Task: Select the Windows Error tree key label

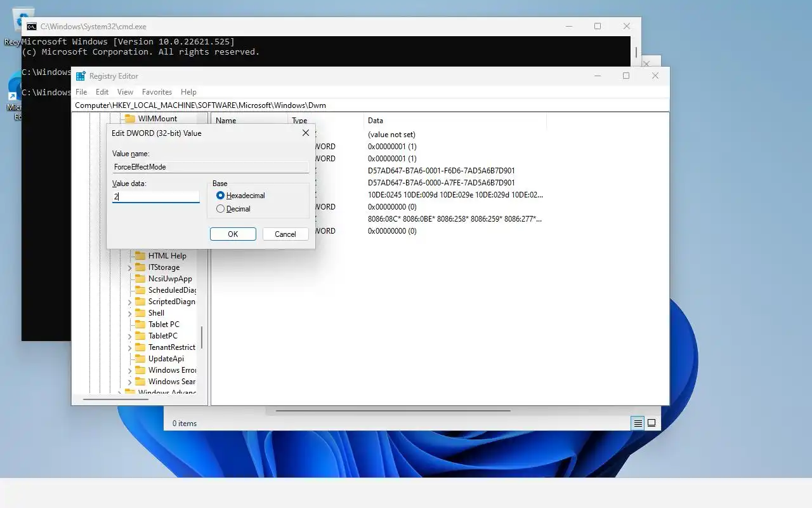Action: point(172,370)
